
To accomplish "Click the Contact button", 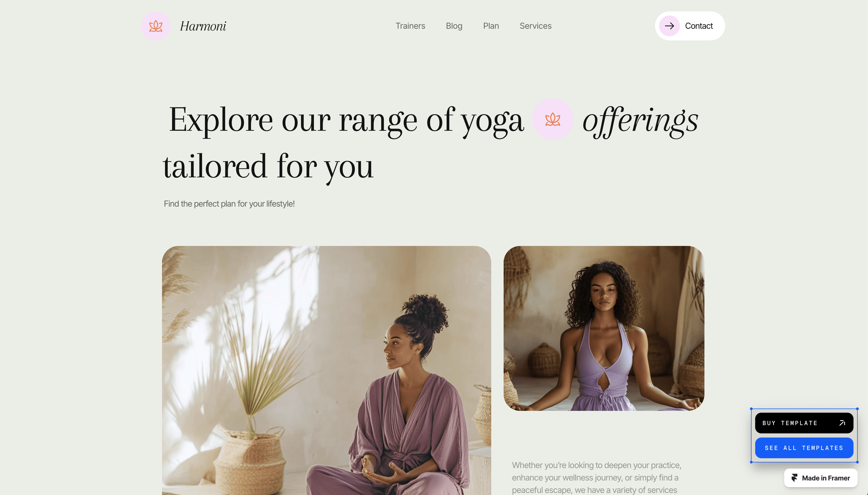I will coord(690,26).
